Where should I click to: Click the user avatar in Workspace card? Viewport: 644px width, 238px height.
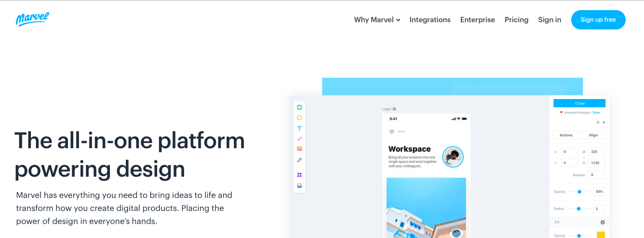tap(453, 156)
